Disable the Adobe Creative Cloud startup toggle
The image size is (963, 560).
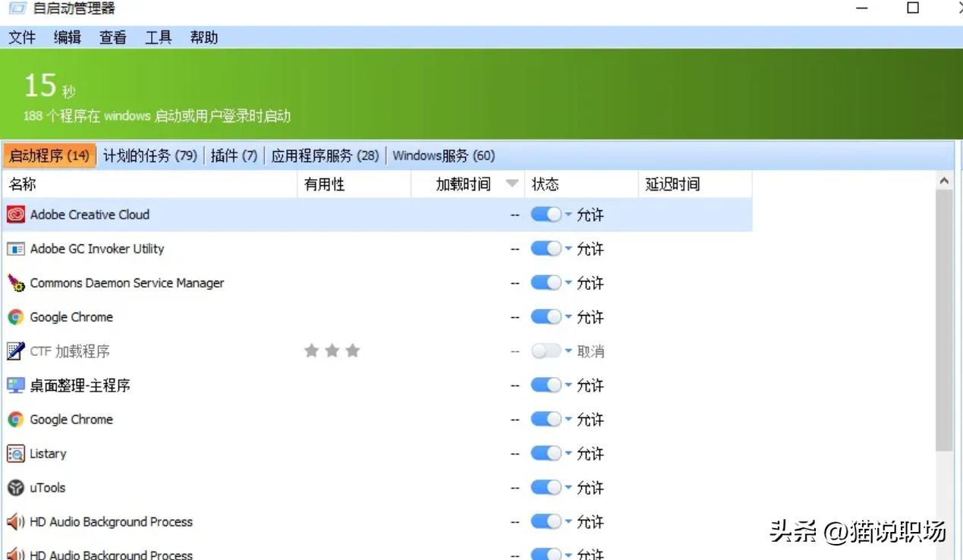546,214
